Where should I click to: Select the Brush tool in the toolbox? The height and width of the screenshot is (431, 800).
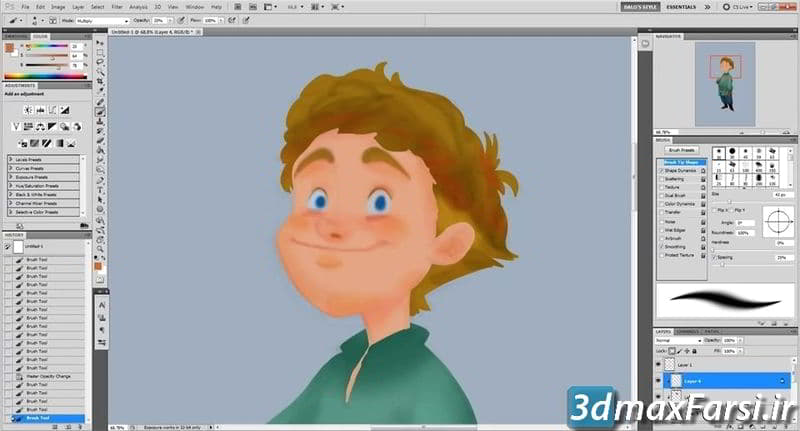coord(101,111)
